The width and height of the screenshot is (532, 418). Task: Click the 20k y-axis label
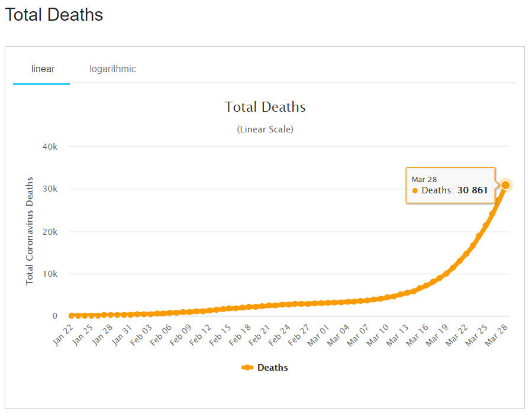point(50,232)
